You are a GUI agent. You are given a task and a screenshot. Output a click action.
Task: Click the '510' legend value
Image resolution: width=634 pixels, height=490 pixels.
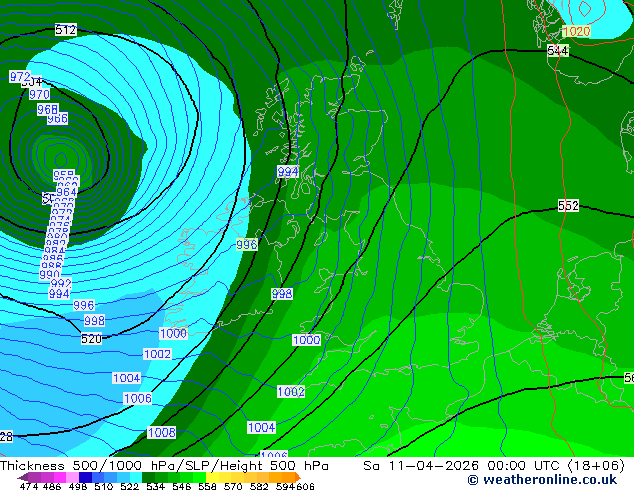(x=104, y=486)
